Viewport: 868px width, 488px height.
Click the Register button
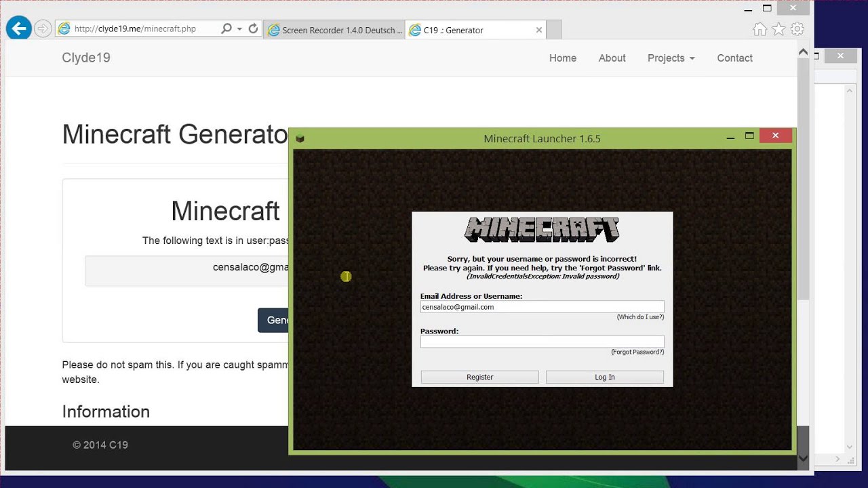click(x=480, y=377)
